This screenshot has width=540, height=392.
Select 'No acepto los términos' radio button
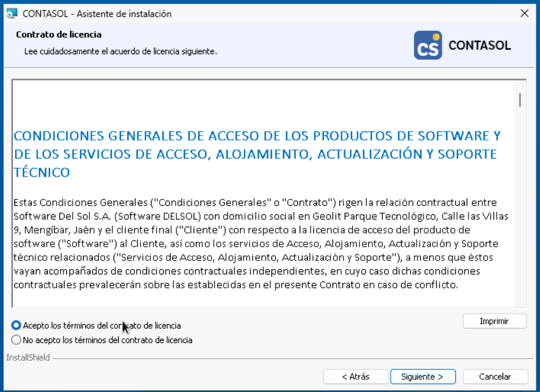tap(16, 340)
